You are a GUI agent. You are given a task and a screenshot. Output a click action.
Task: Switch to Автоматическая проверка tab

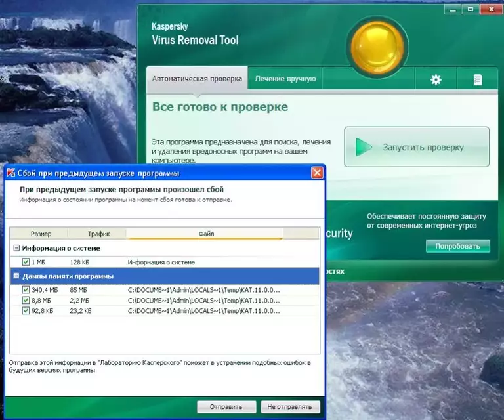pos(197,79)
